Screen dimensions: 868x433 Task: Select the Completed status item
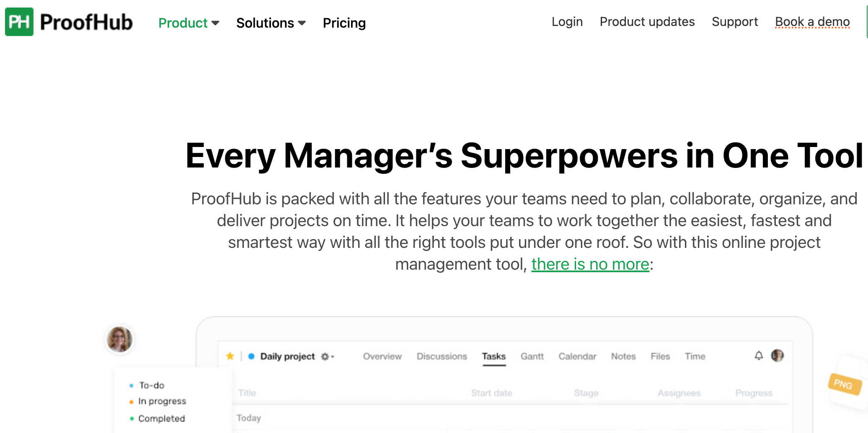pyautogui.click(x=157, y=418)
